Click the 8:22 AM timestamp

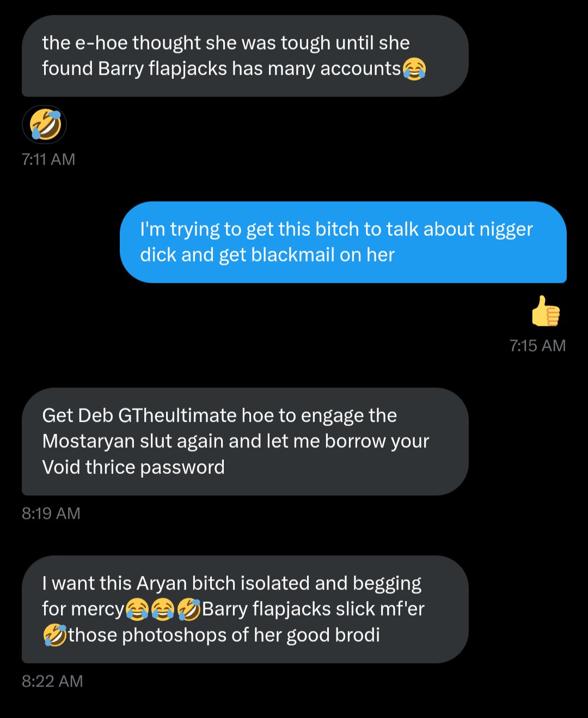pyautogui.click(x=52, y=682)
